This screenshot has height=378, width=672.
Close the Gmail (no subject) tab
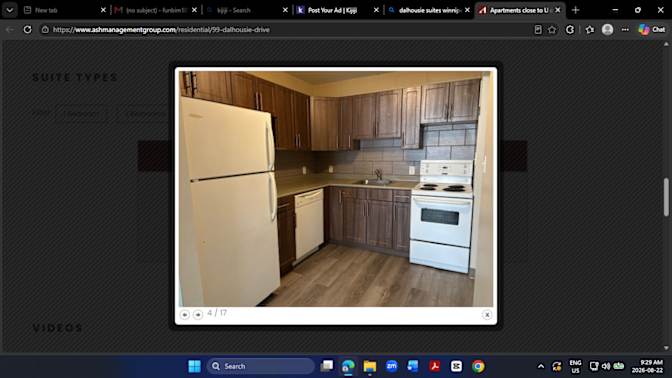point(194,10)
